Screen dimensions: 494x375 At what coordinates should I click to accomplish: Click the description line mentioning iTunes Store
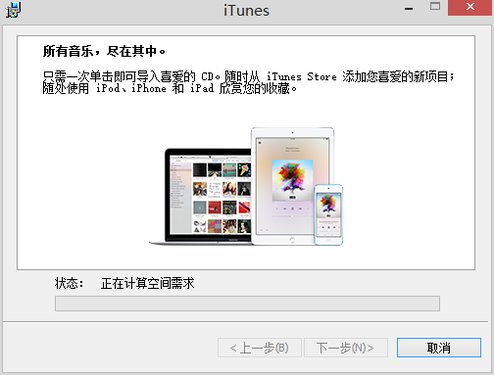248,76
